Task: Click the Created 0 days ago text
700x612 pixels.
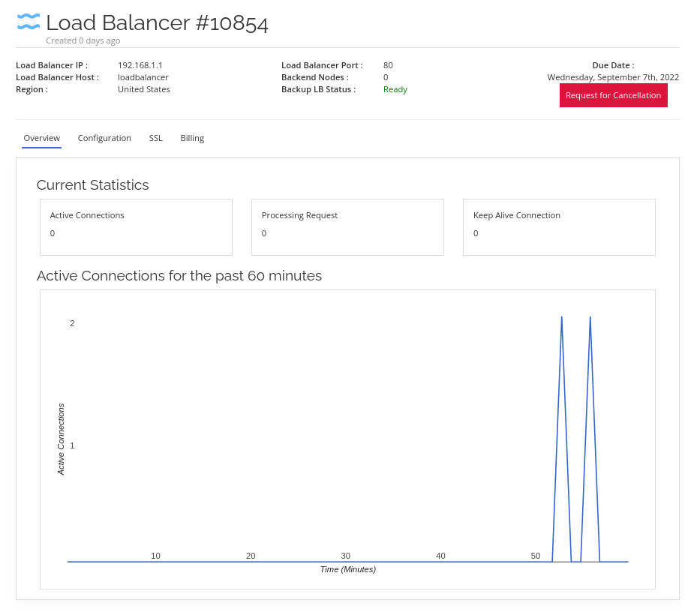Action: pos(83,40)
